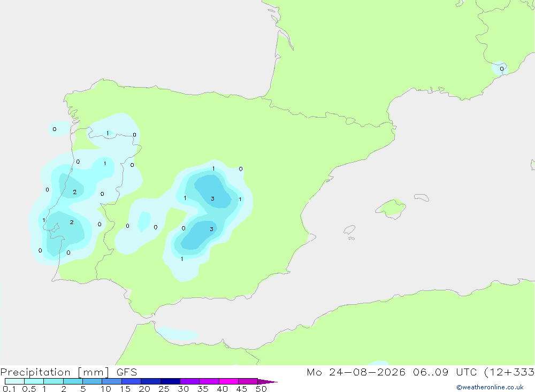
Task: Click the '(12+333' forecast run label
Action: [x=509, y=372]
